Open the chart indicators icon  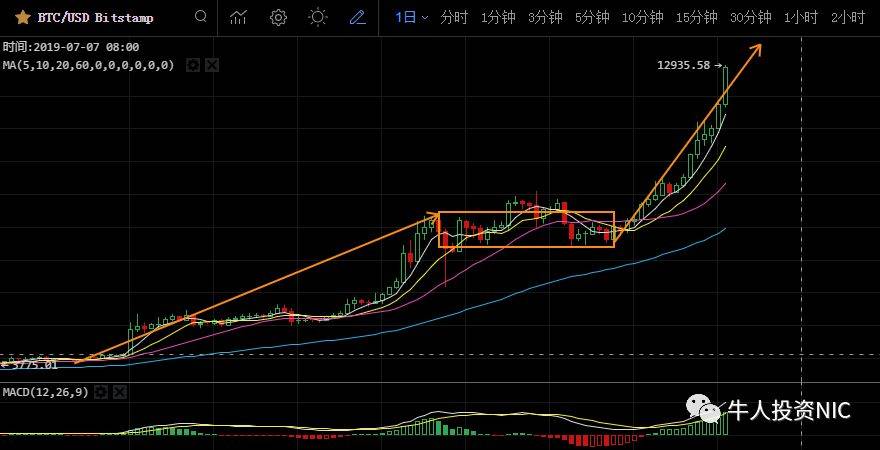(x=238, y=17)
